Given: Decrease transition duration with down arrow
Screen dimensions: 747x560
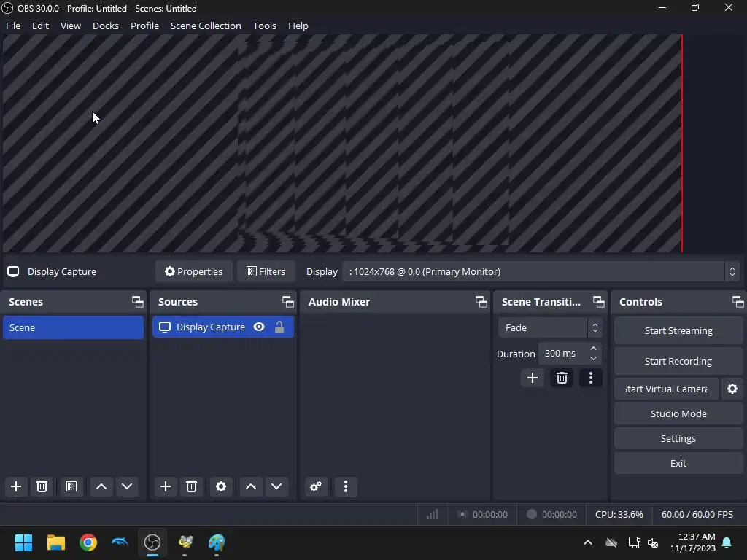Looking at the screenshot, I should [x=593, y=358].
